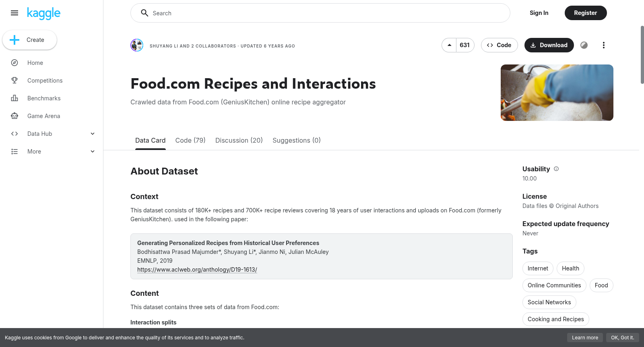Click the Data Hub sidebar label
The image size is (644, 347).
click(40, 134)
